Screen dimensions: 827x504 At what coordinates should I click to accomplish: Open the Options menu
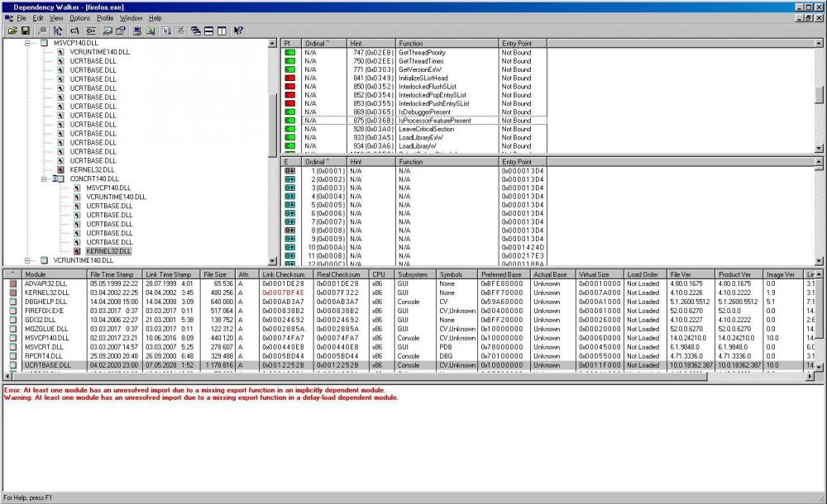[79, 17]
